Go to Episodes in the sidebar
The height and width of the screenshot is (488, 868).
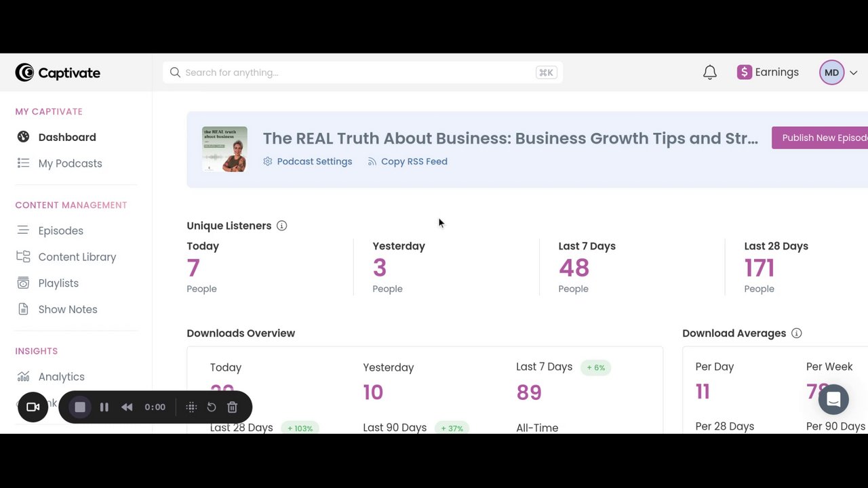coord(60,230)
